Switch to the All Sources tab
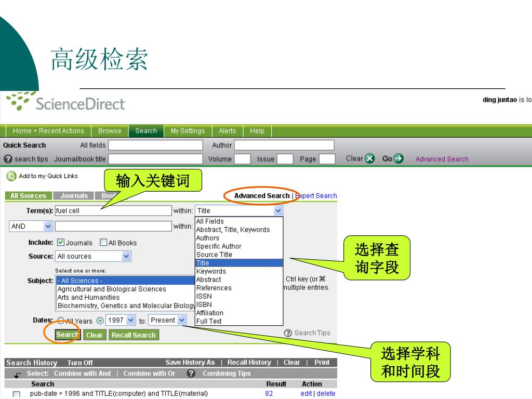The image size is (532, 399). (28, 196)
